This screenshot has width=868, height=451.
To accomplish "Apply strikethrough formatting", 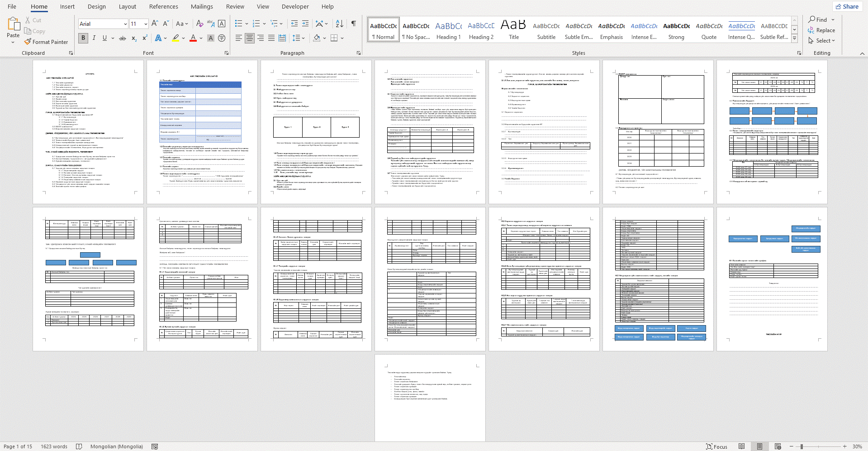I will point(123,38).
